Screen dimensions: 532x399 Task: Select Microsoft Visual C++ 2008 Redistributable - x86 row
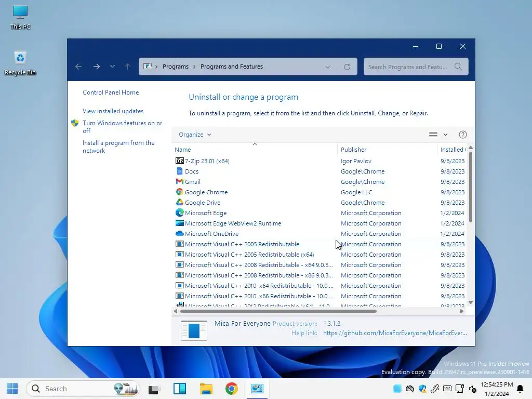click(x=320, y=275)
